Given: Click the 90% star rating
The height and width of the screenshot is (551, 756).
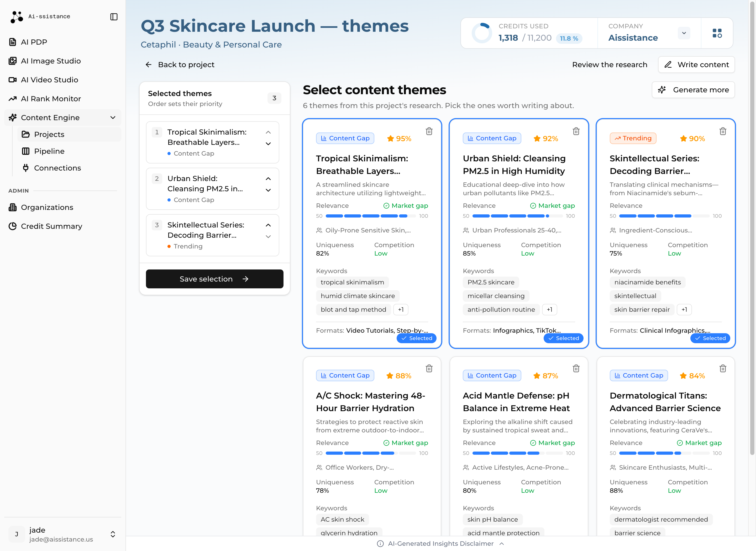Looking at the screenshot, I should [x=693, y=139].
